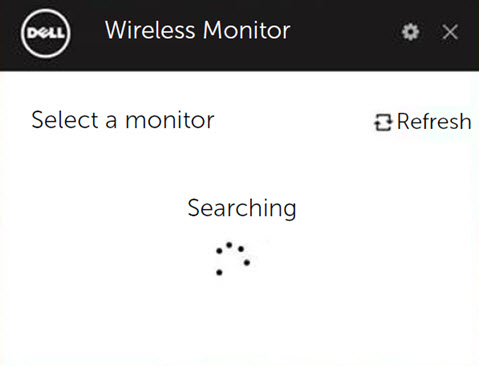Click the word "monitor" in the section heading
The width and height of the screenshot is (479, 366).
170,120
